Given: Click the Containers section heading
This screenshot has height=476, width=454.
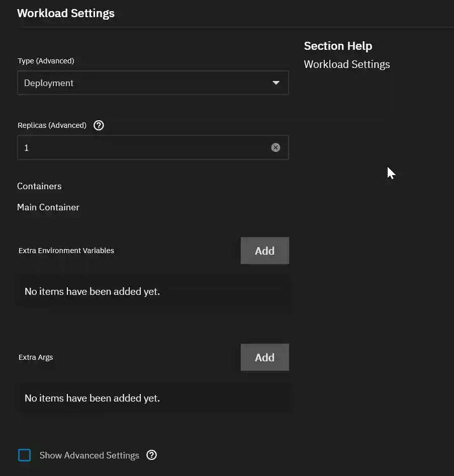Looking at the screenshot, I should click(39, 186).
